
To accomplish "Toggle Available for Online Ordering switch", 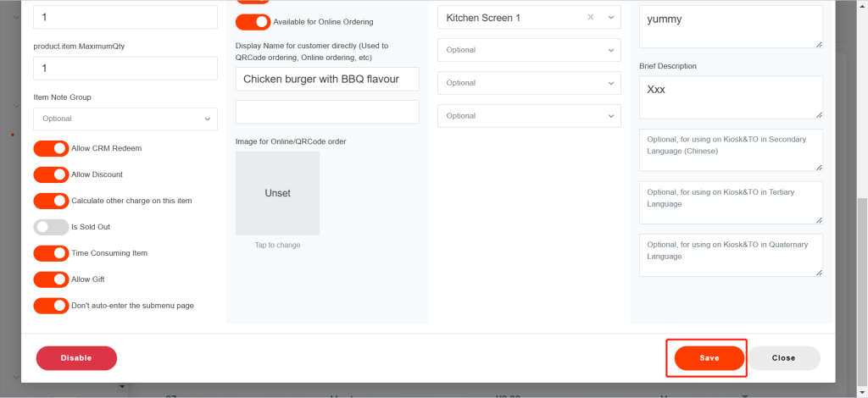I will (x=253, y=22).
